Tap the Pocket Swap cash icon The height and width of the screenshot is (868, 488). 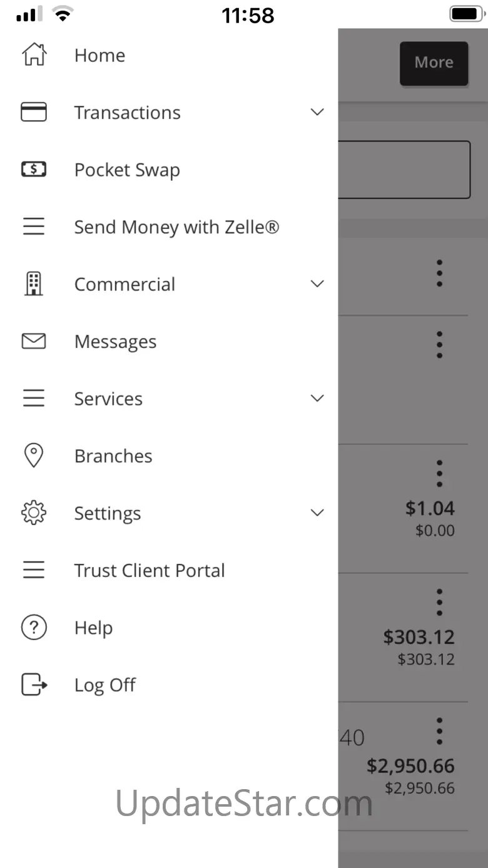[34, 170]
